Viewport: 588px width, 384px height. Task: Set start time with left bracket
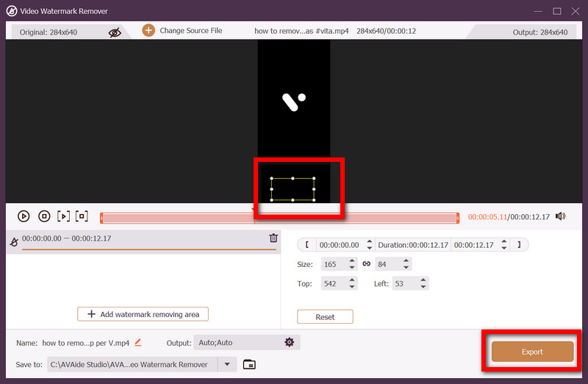(x=307, y=245)
